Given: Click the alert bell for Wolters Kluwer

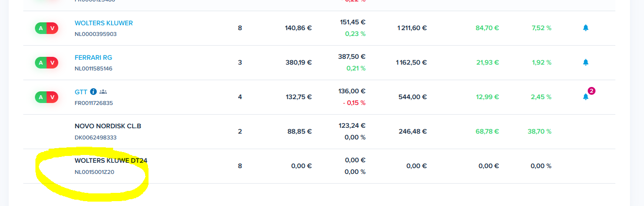Looking at the screenshot, I should pyautogui.click(x=585, y=28).
